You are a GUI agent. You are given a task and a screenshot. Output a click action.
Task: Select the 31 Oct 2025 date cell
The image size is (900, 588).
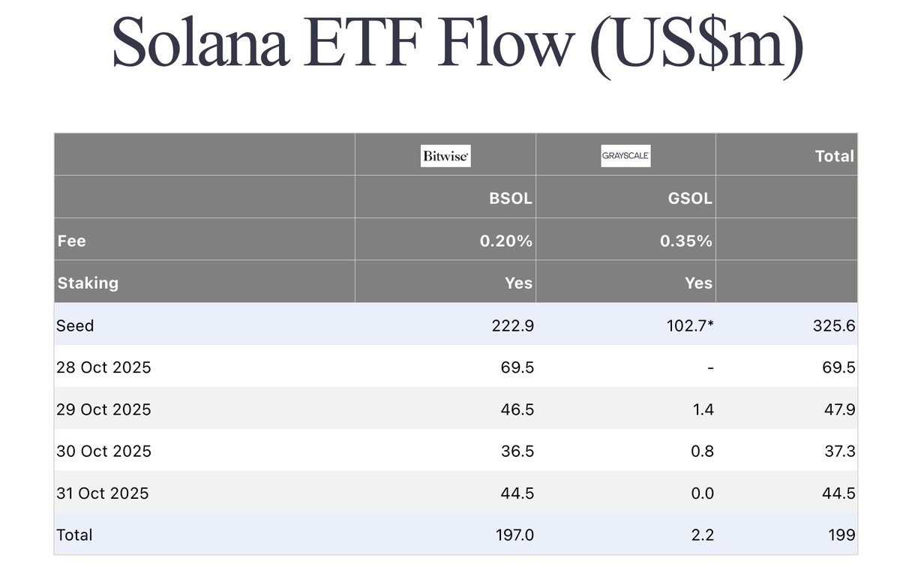click(103, 493)
